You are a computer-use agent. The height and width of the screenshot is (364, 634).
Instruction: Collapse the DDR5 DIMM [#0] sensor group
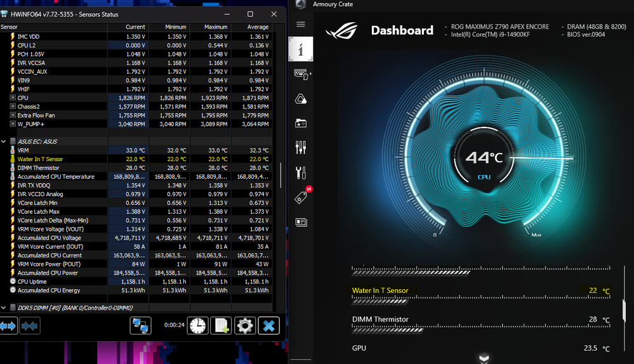click(4, 308)
